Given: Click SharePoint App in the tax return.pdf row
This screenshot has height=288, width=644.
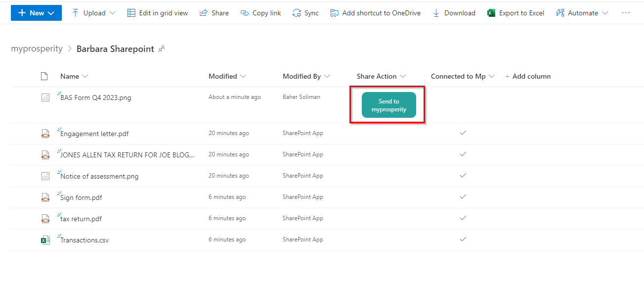Looking at the screenshot, I should pyautogui.click(x=303, y=218).
